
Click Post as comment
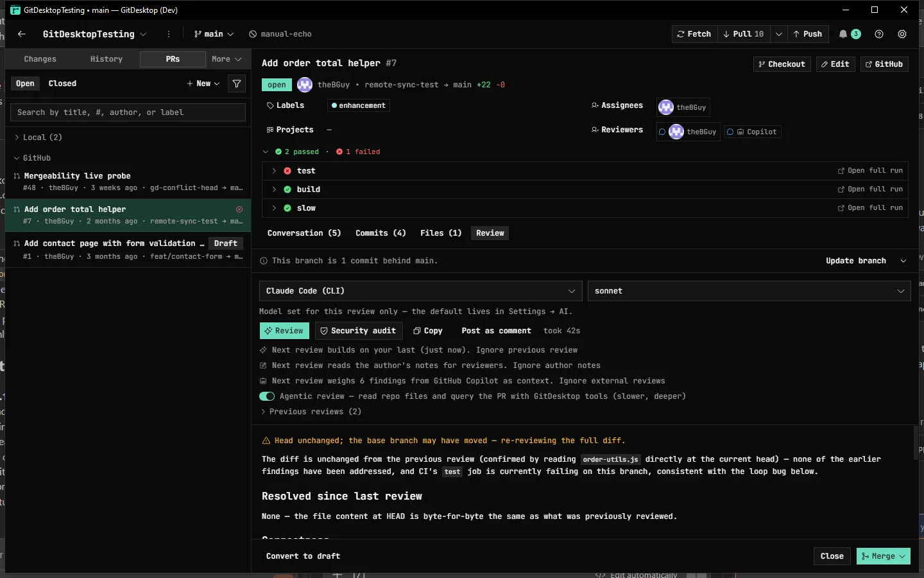click(x=497, y=331)
